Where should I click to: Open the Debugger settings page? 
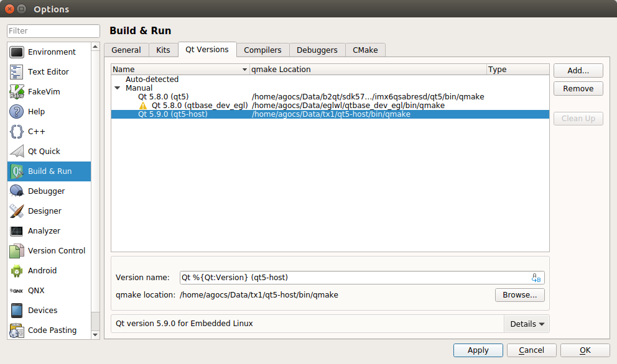(45, 191)
